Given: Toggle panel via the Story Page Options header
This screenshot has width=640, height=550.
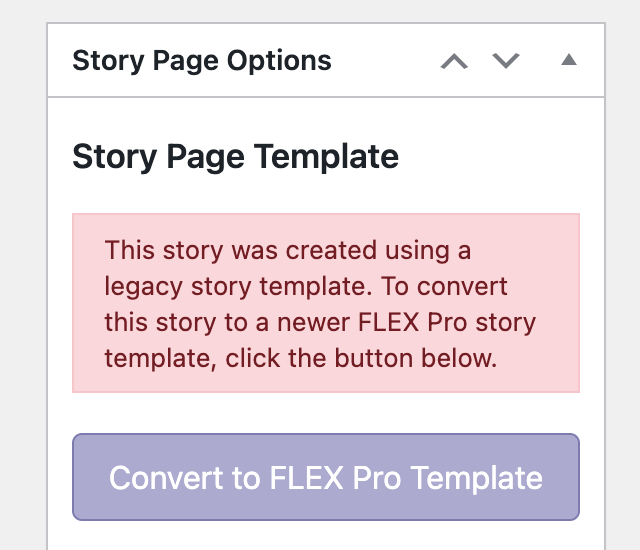Looking at the screenshot, I should pos(202,61).
